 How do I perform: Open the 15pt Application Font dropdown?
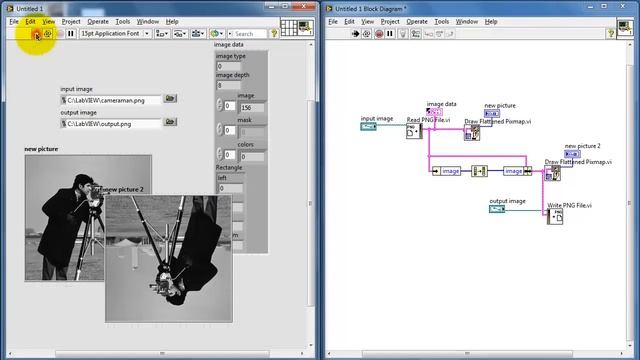tap(115, 34)
